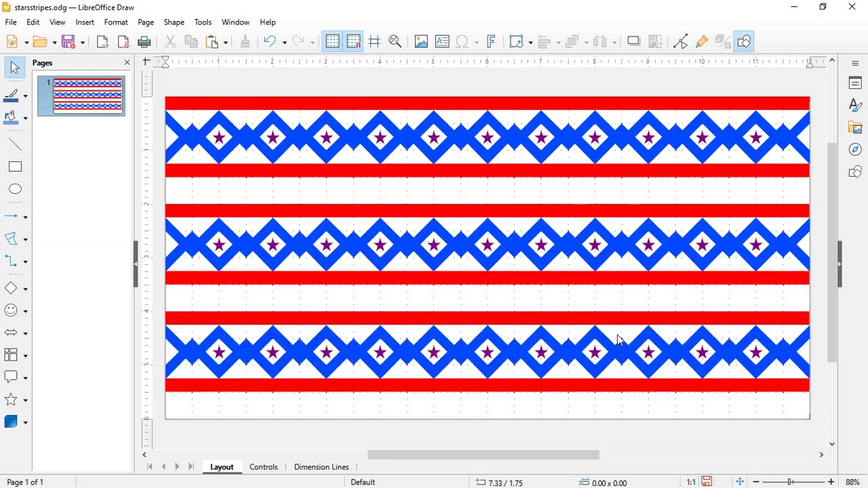Image resolution: width=868 pixels, height=488 pixels.
Task: Adjust the zoom slider handle
Action: tap(791, 482)
